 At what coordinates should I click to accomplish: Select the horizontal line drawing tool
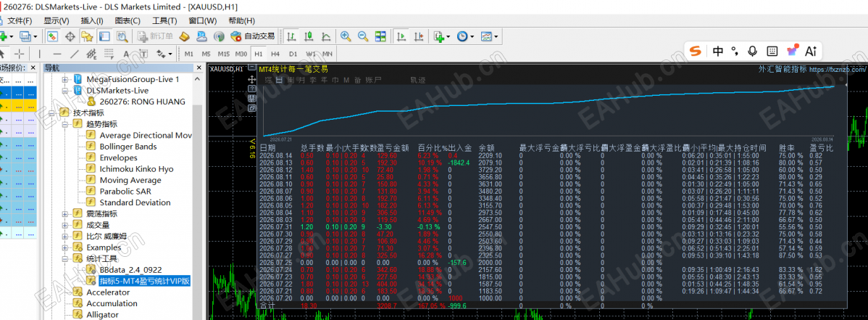[57, 54]
